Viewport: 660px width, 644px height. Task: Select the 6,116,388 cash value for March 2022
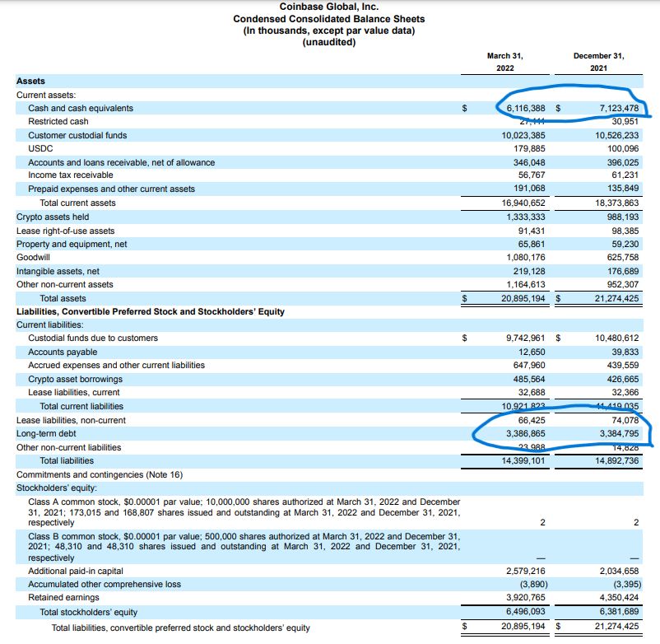click(526, 108)
